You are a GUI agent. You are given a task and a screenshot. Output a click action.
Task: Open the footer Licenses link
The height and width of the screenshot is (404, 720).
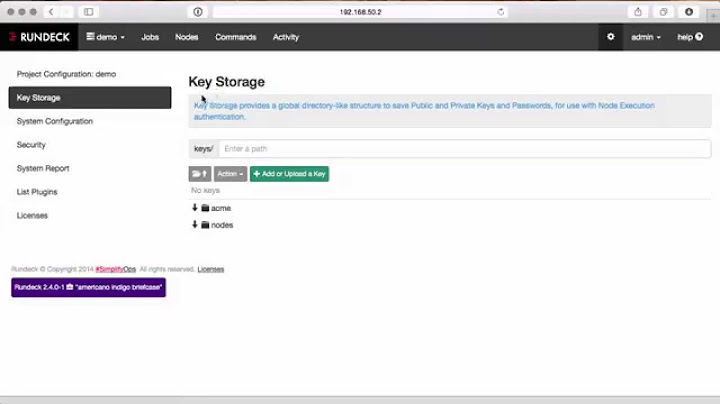pos(211,269)
